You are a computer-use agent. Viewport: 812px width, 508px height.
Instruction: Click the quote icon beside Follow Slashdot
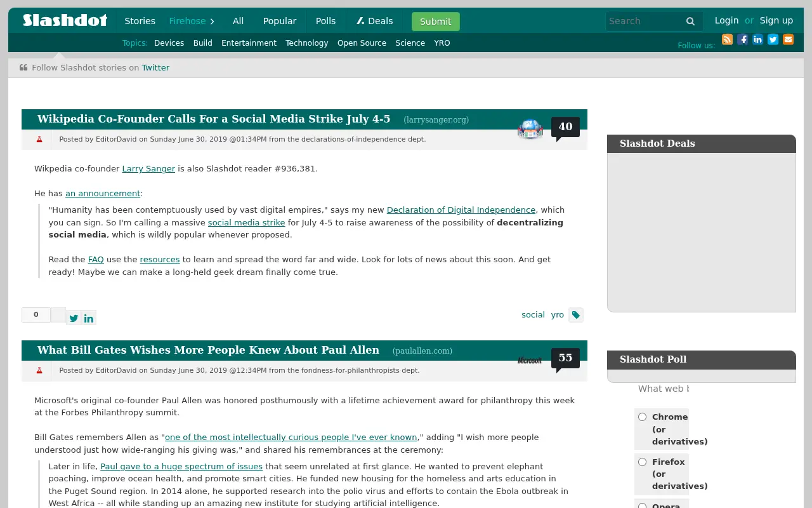point(23,67)
